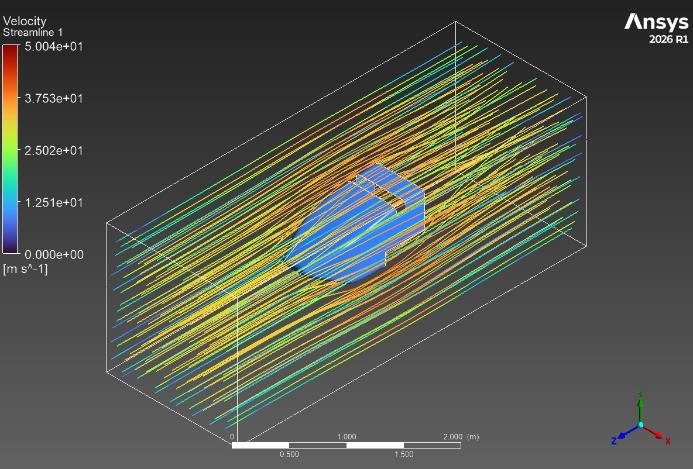This screenshot has width=693, height=469.
Task: Click the '1.000' scale ruler label
Action: pyautogui.click(x=346, y=437)
